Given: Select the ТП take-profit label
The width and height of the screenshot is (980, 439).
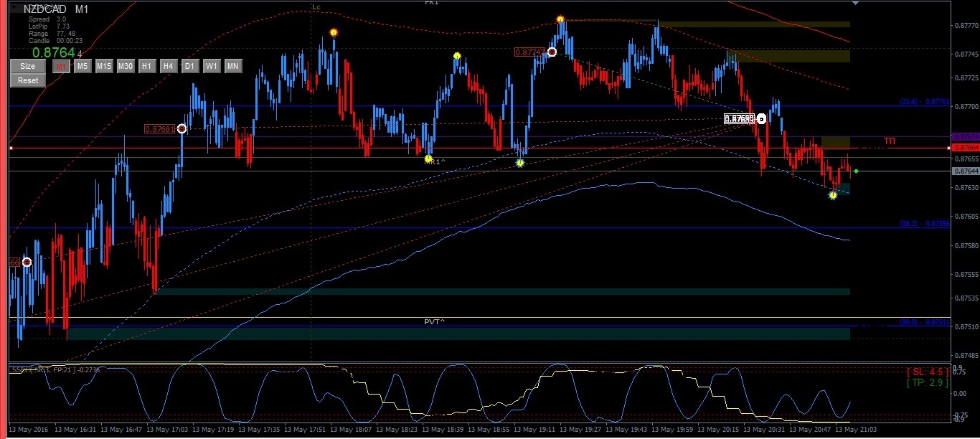Looking at the screenshot, I should [890, 141].
